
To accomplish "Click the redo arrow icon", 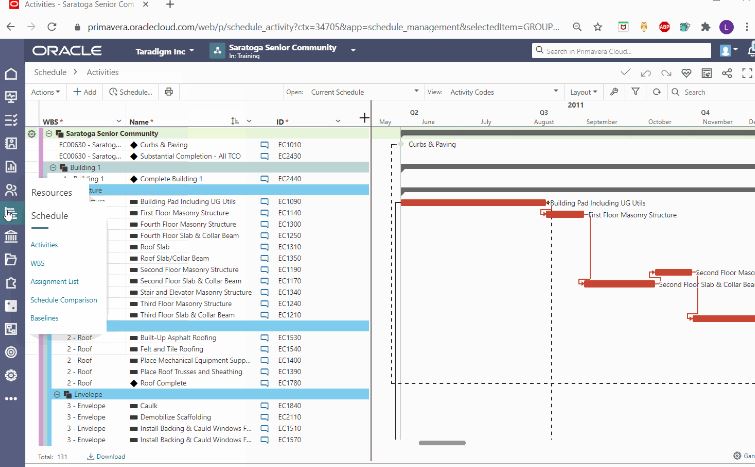I will [666, 73].
